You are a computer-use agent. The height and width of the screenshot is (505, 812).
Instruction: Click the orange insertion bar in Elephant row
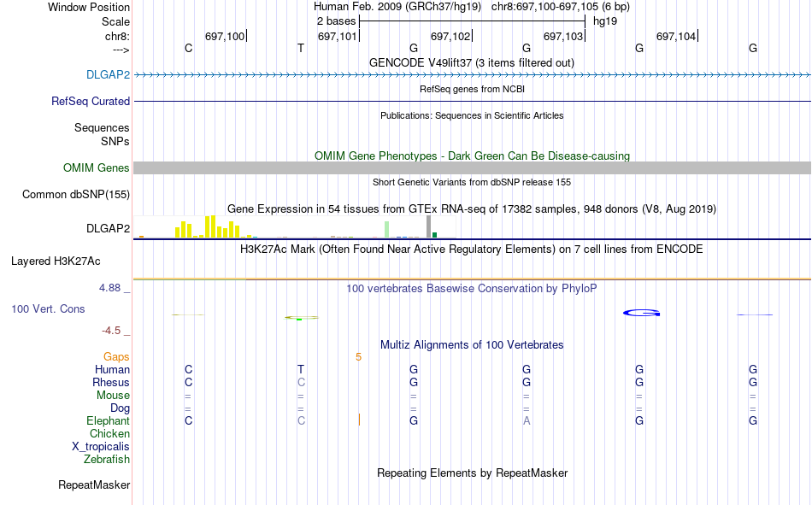pos(359,420)
